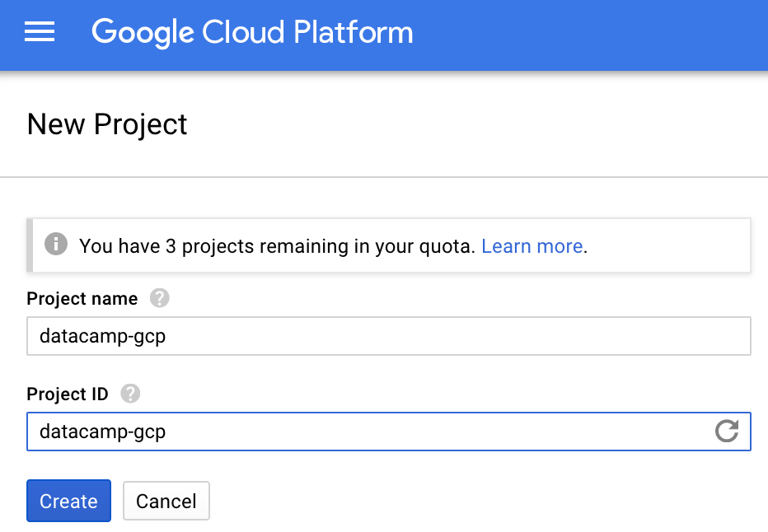This screenshot has width=768, height=532.
Task: Click the Project name field label
Action: (82, 299)
